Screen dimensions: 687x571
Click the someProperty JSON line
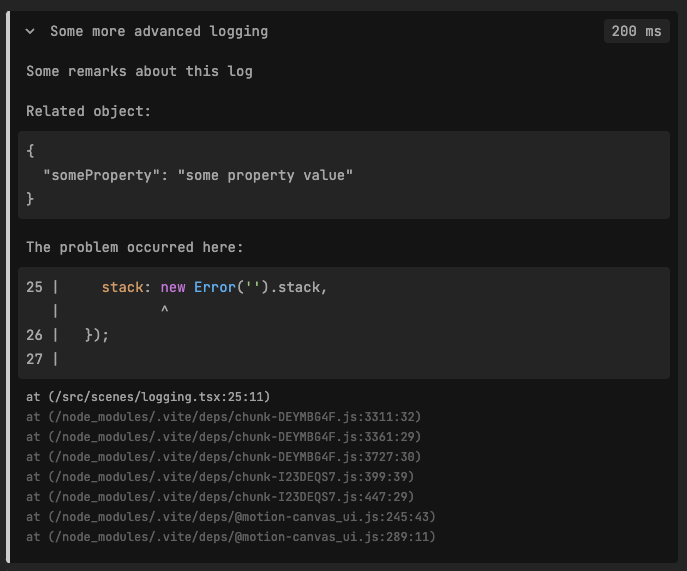(198, 175)
